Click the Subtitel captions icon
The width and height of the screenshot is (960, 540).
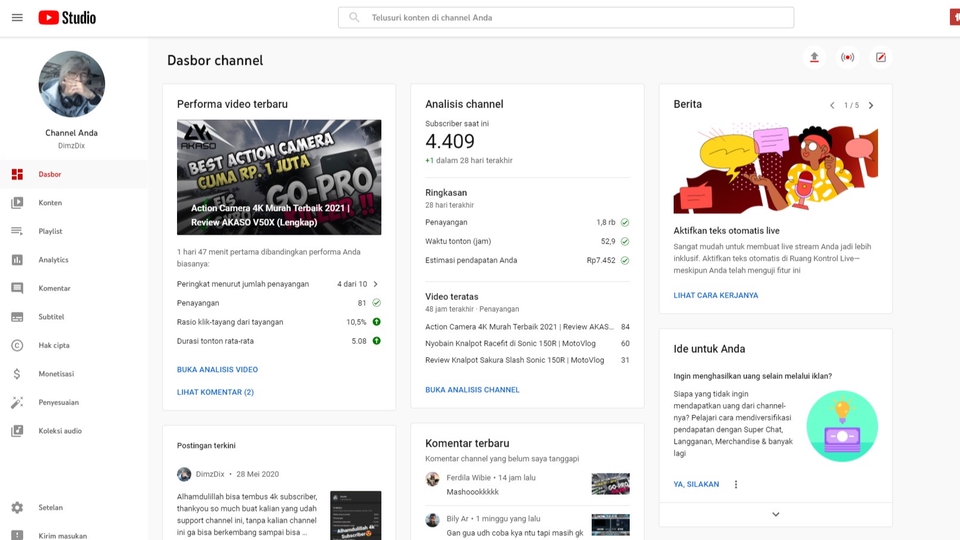[17, 317]
